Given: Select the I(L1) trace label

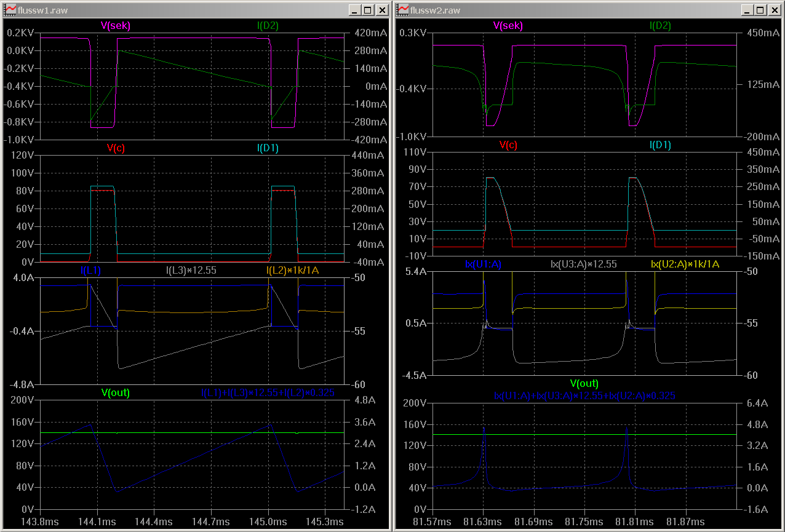Looking at the screenshot, I should coord(90,270).
